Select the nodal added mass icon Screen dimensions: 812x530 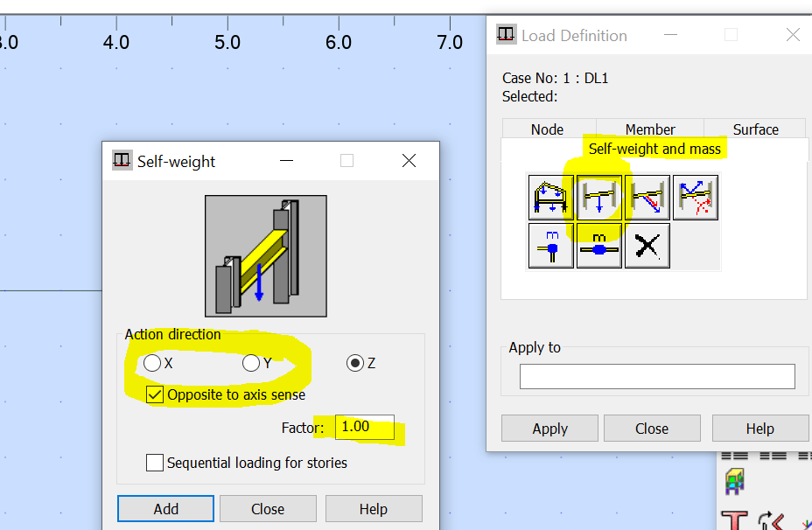[550, 246]
